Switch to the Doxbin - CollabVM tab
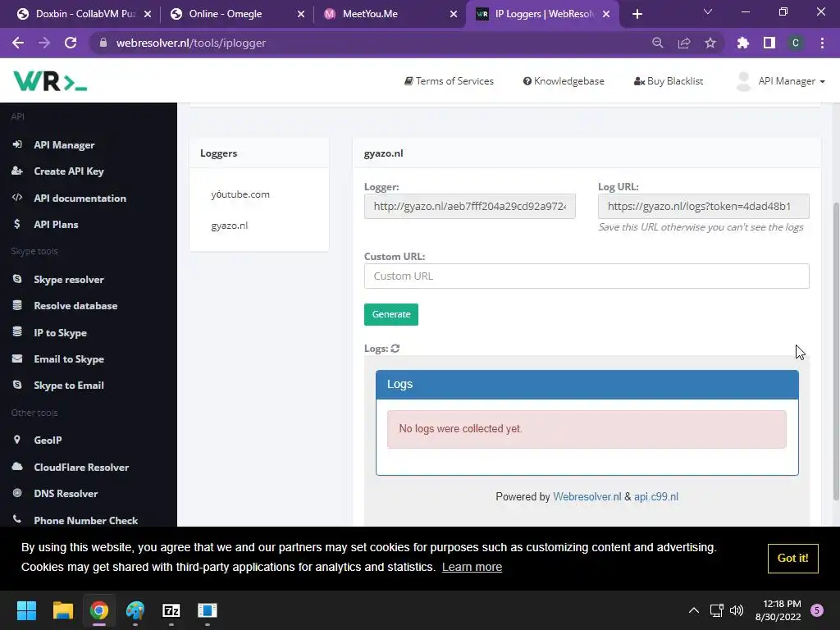This screenshot has width=840, height=630. 84,14
